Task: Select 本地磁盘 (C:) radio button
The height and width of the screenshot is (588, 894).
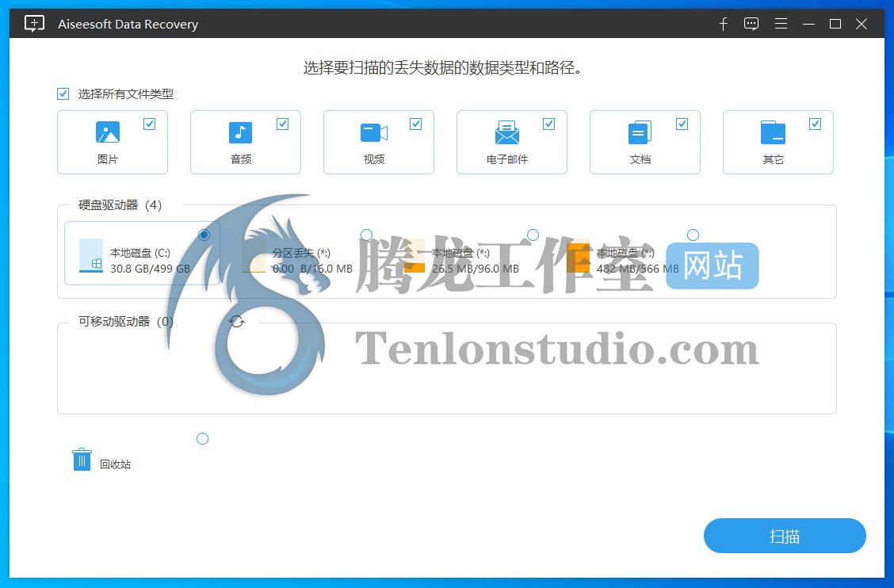Action: click(204, 235)
